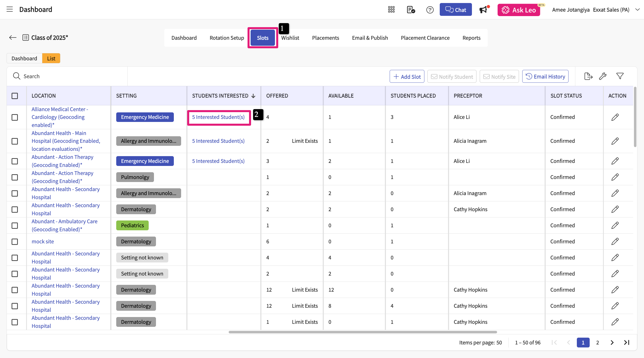Image resolution: width=644 pixels, height=358 pixels.
Task: Open the Wishlist tab
Action: (x=290, y=38)
